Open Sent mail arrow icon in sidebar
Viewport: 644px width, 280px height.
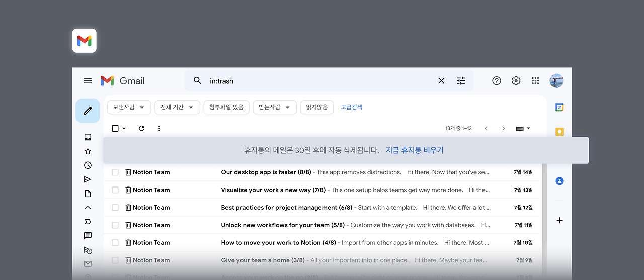point(88,179)
